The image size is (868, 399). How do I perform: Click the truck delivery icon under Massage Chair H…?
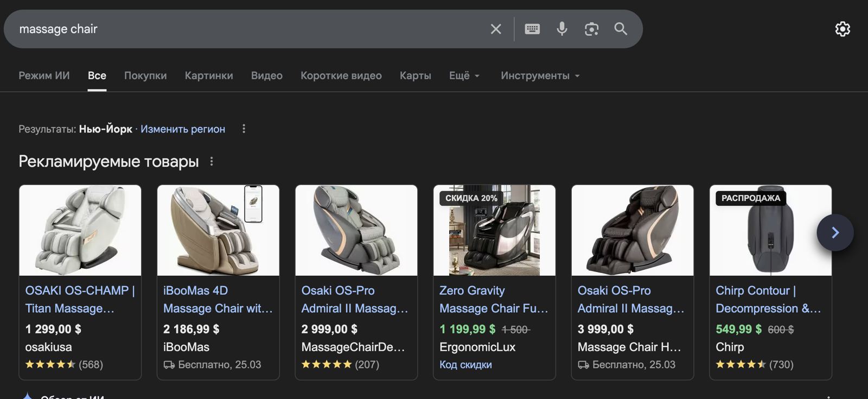[584, 365]
